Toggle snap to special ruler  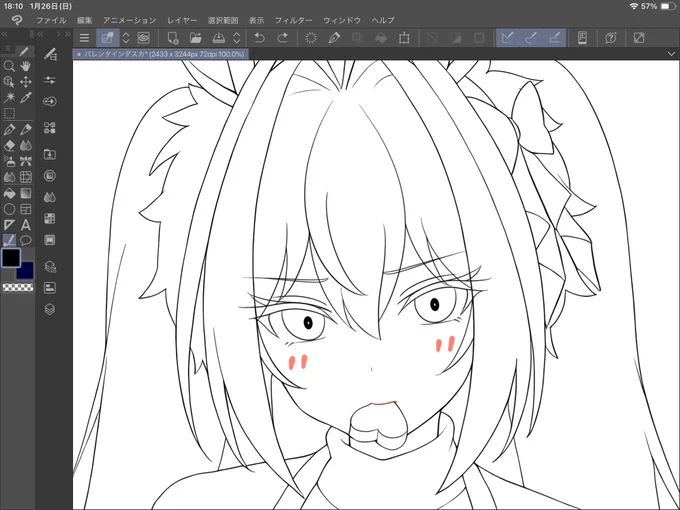pos(531,38)
